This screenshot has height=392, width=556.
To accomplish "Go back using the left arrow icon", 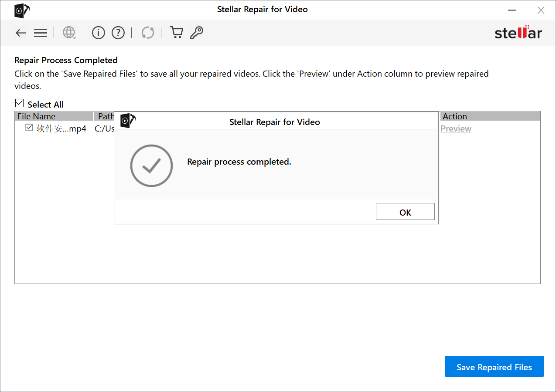I will click(x=20, y=33).
